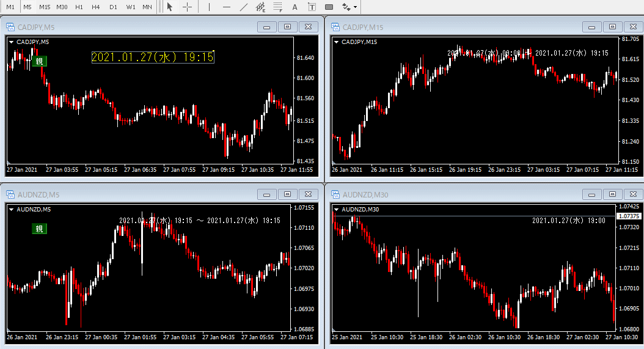The image size is (644, 349).
Task: Pick the equidistant channel tool
Action: coord(260,7)
